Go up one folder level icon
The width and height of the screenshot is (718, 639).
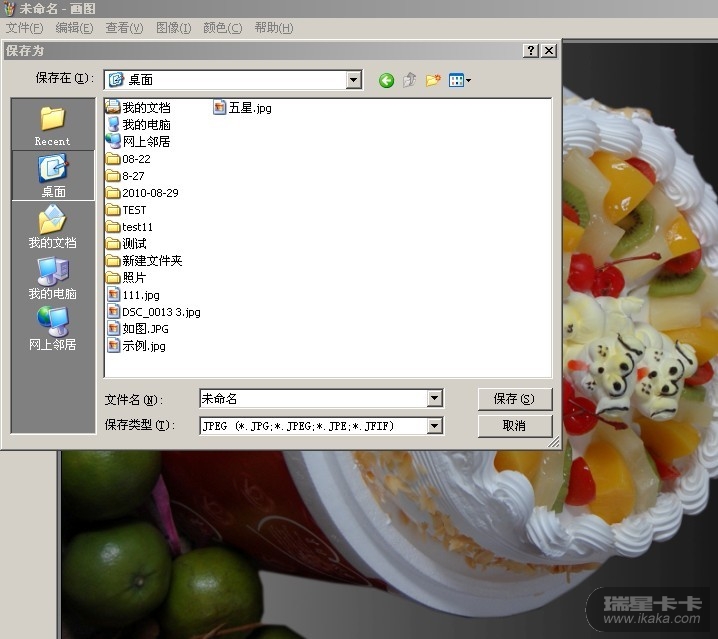pyautogui.click(x=409, y=80)
